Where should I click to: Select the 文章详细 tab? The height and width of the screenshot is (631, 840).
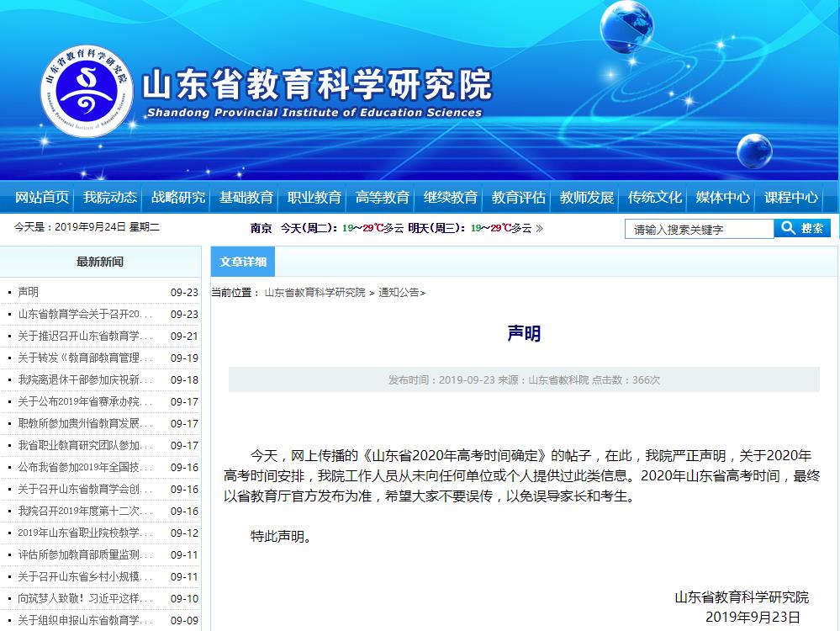(243, 262)
